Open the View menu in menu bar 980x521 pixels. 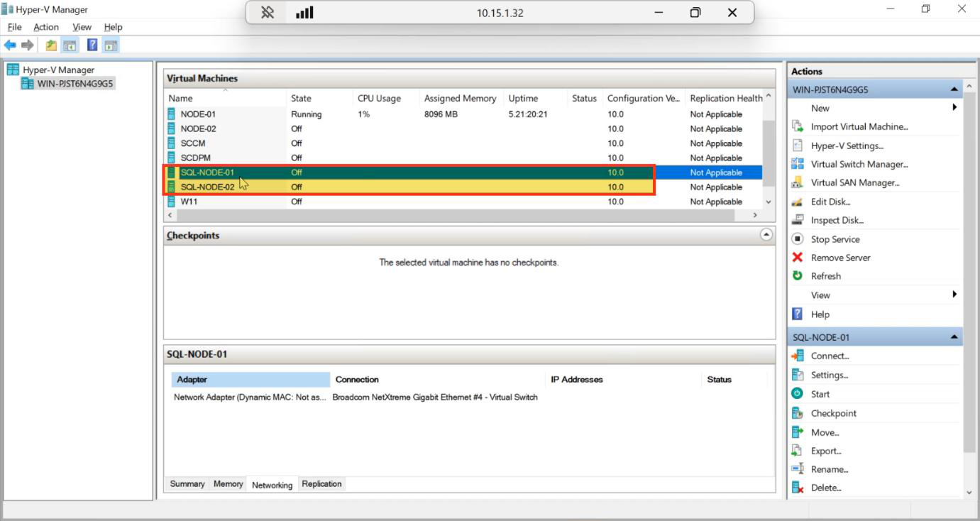pos(82,27)
